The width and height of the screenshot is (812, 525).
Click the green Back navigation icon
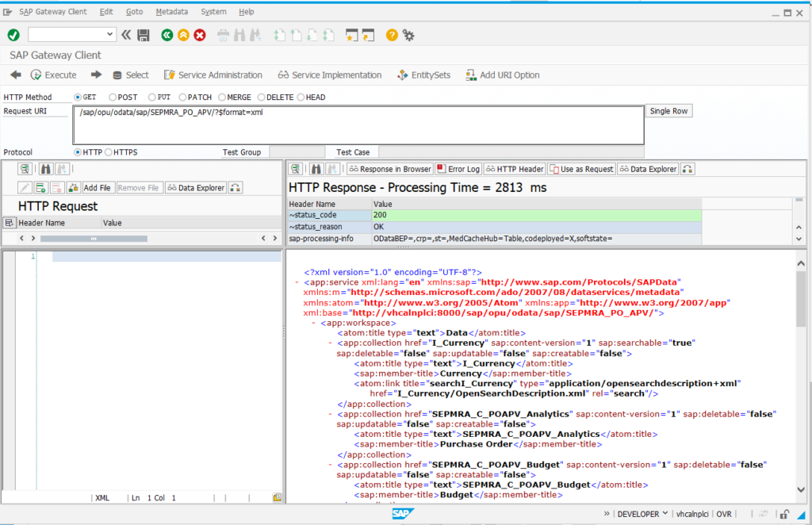coord(167,35)
